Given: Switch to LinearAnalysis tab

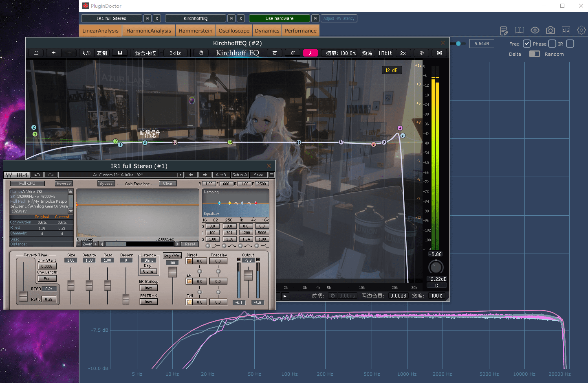Looking at the screenshot, I should click(100, 31).
